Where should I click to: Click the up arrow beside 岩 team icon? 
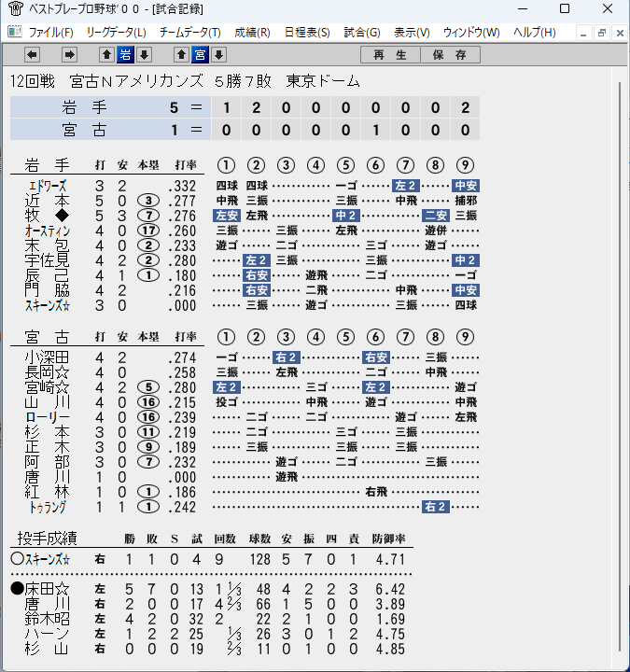[x=106, y=55]
